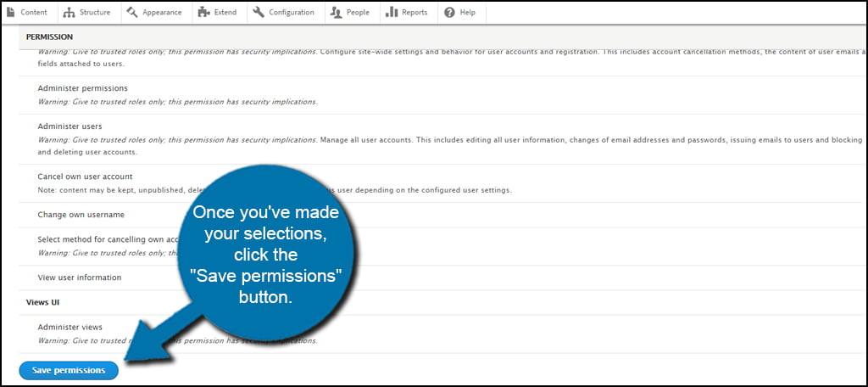Select the PERMISSION column header
Image resolution: width=868 pixels, height=387 pixels.
tap(49, 37)
